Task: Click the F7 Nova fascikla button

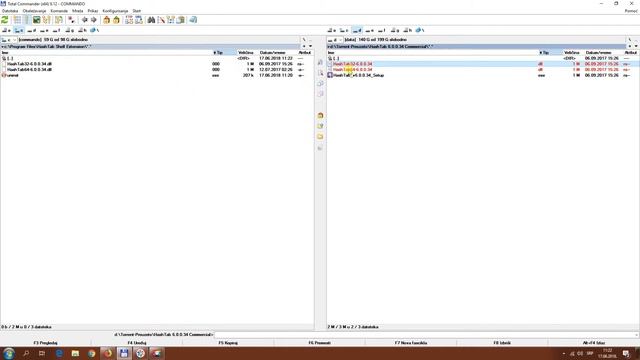Action: (411, 343)
